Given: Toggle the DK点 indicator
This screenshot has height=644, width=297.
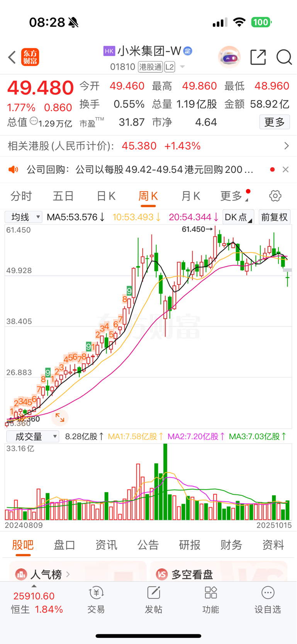Looking at the screenshot, I should [x=238, y=217].
